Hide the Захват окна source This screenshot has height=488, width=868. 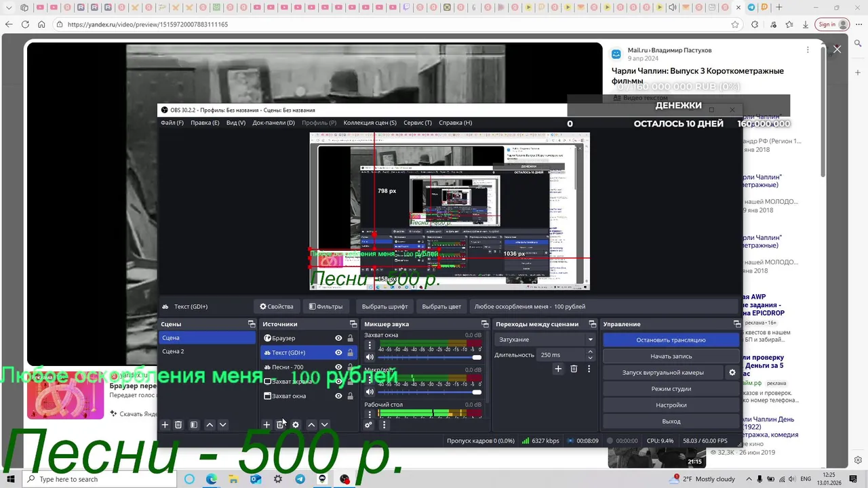point(338,396)
